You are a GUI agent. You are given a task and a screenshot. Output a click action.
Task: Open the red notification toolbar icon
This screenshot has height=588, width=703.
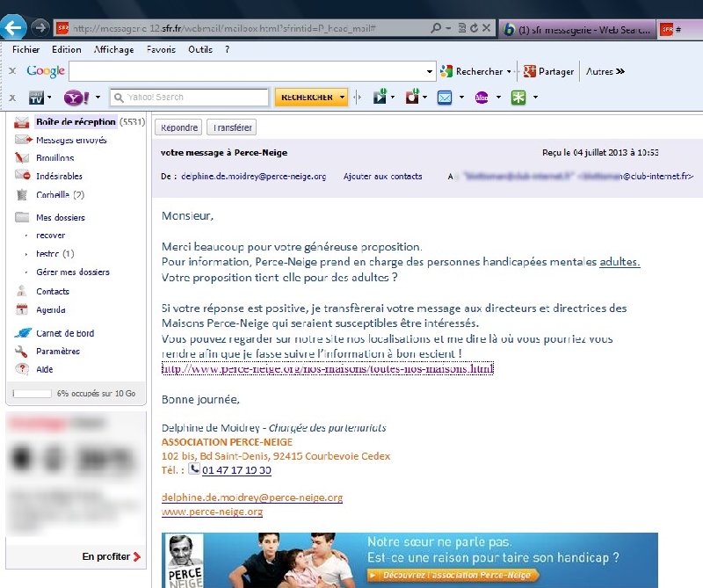412,97
